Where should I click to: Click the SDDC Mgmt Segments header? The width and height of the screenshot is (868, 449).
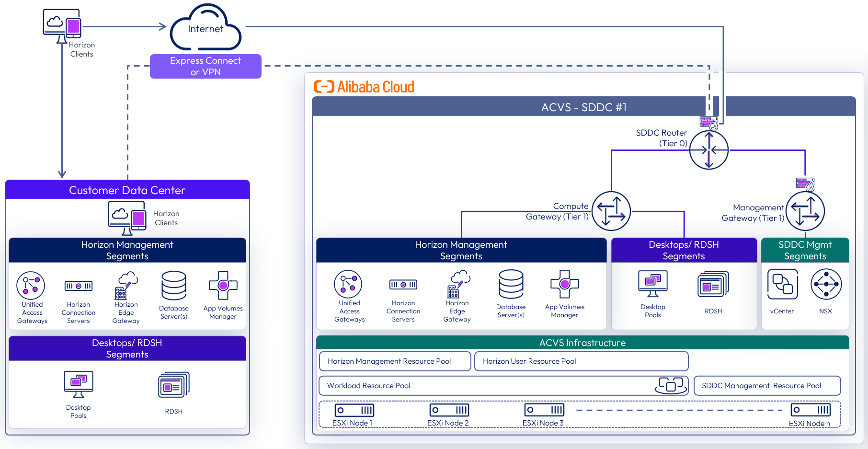pos(805,250)
